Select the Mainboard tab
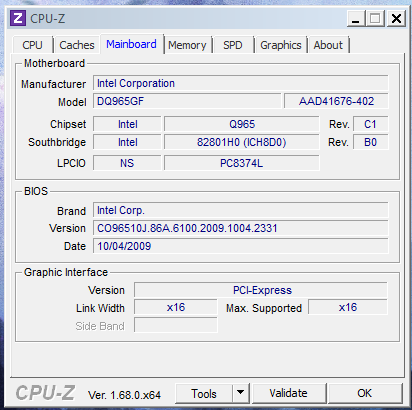Viewport: 412px width, 410px height. pyautogui.click(x=131, y=44)
